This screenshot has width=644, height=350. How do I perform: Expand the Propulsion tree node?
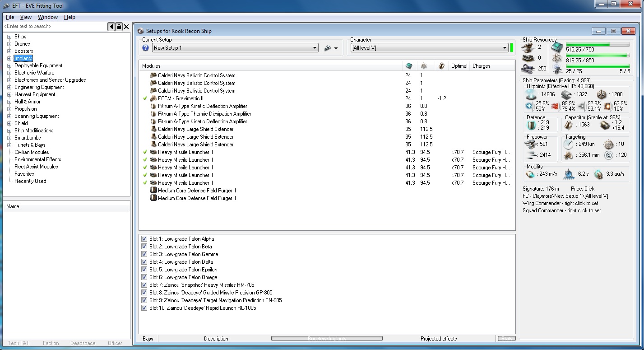pyautogui.click(x=9, y=109)
